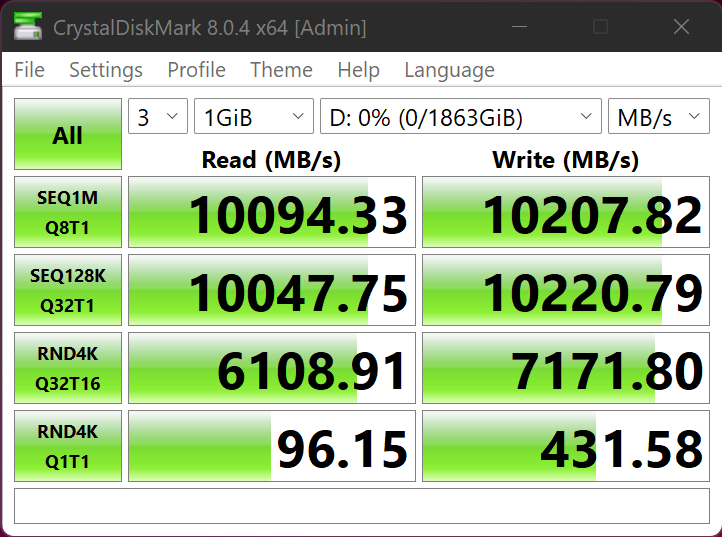Click the SEQ1M read result 10094.33
Screen dimensions: 722x537
point(272,212)
